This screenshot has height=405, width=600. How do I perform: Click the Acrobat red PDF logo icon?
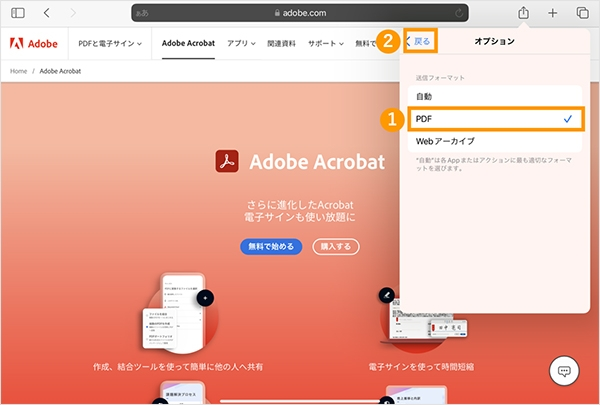[x=227, y=161]
